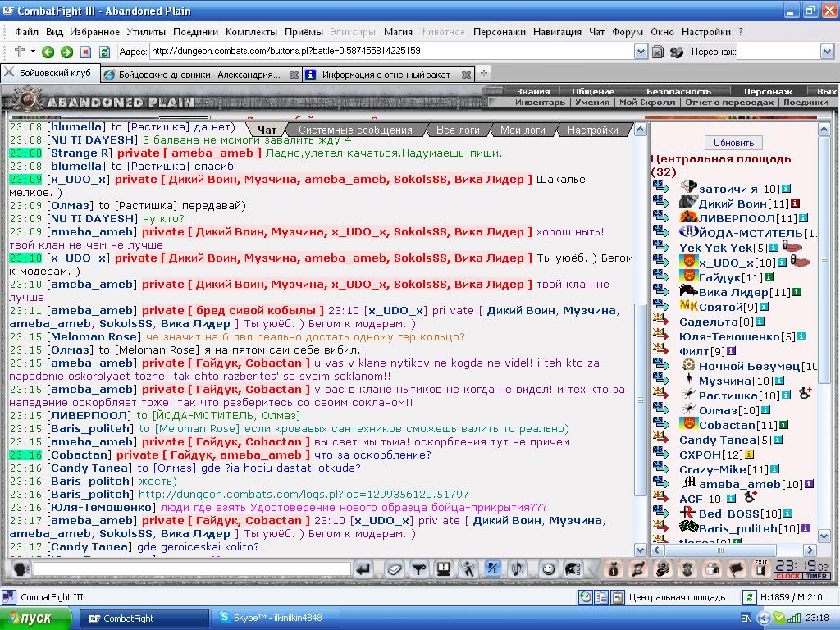Open info icon for Гайдук

769,277
